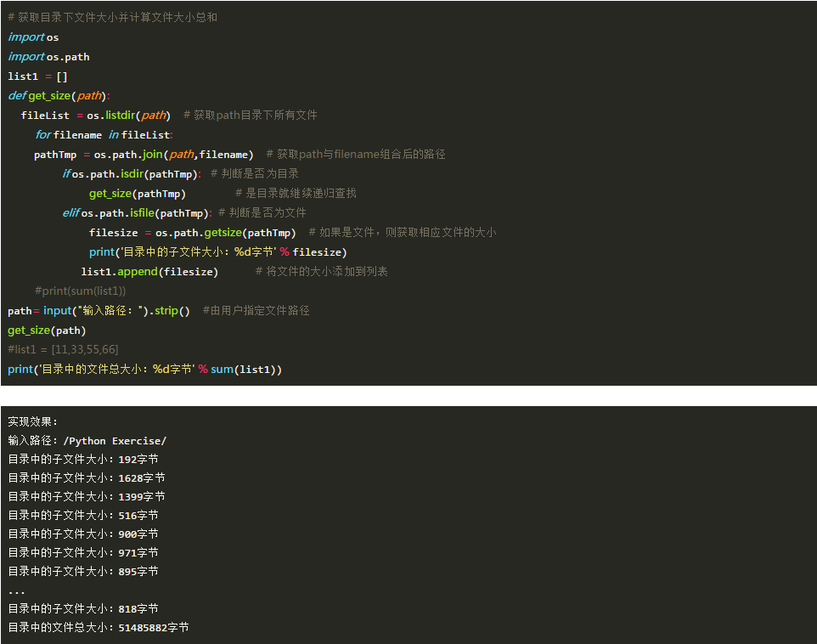The image size is (817, 644).
Task: Click the comment '# 获取path目录下所有文件'
Action: click(250, 116)
